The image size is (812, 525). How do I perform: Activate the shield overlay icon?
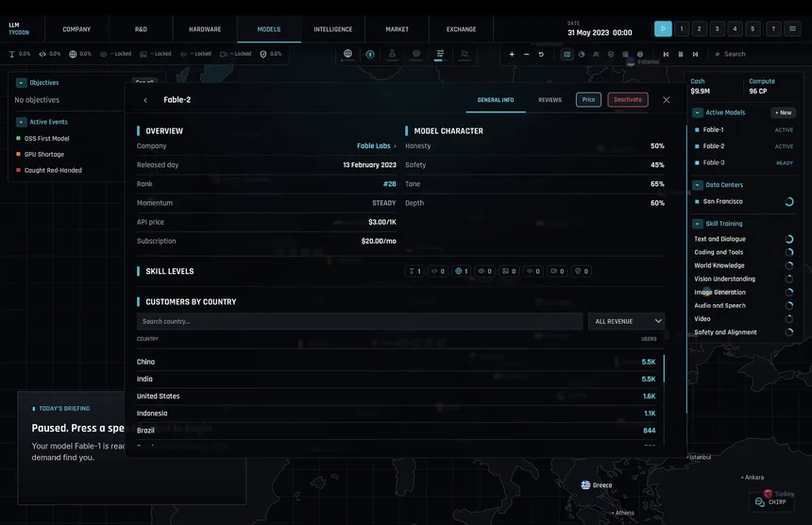[611, 54]
